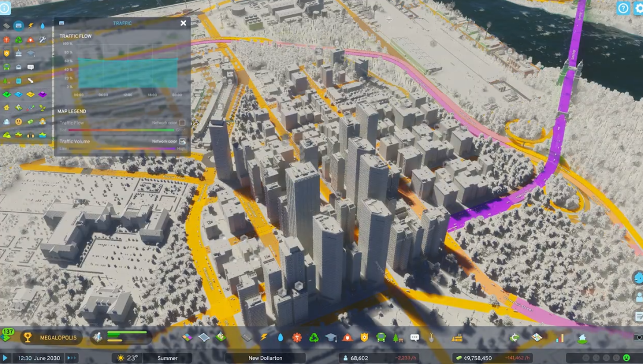
Task: Click the -141,462 /h income rate
Action: pyautogui.click(x=519, y=358)
